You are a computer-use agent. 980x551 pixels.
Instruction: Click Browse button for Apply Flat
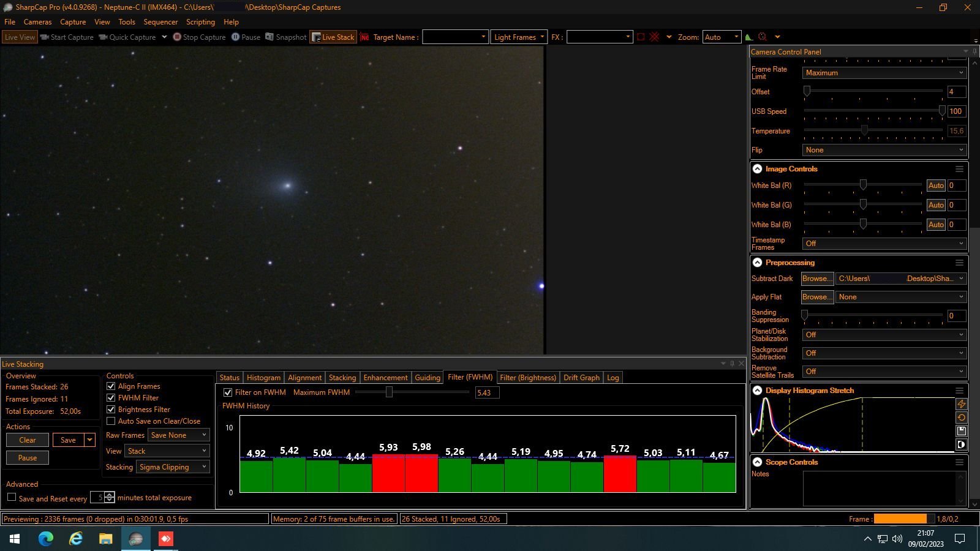[x=817, y=297]
